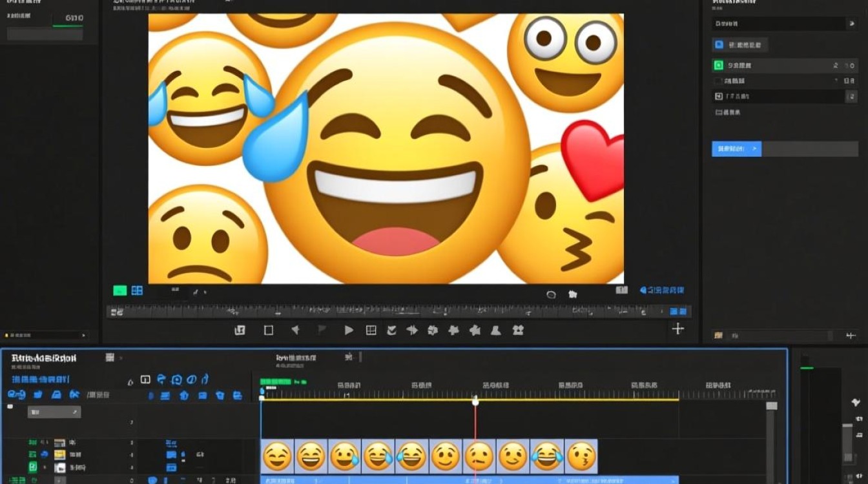The width and height of the screenshot is (868, 484).
Task: Click the plus icon right of the transport controls
Action: coord(677,329)
